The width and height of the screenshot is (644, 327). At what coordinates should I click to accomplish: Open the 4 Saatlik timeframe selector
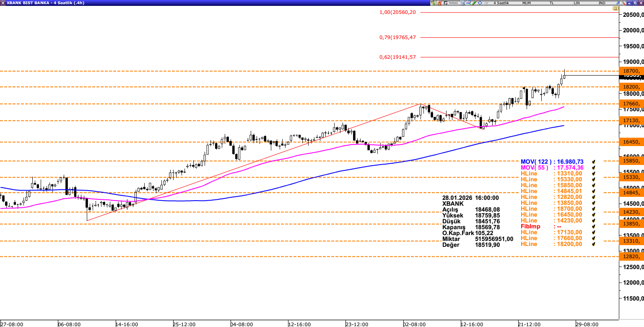[501, 3]
